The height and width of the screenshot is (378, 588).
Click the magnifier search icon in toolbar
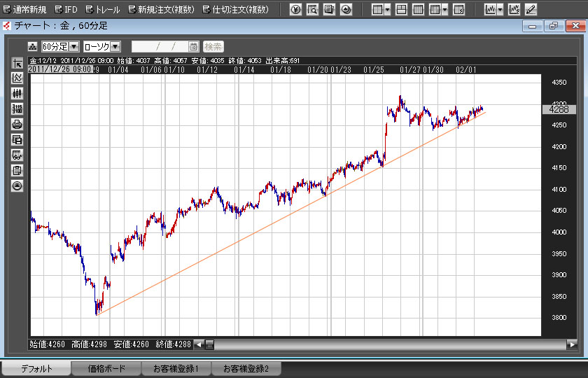(x=312, y=10)
